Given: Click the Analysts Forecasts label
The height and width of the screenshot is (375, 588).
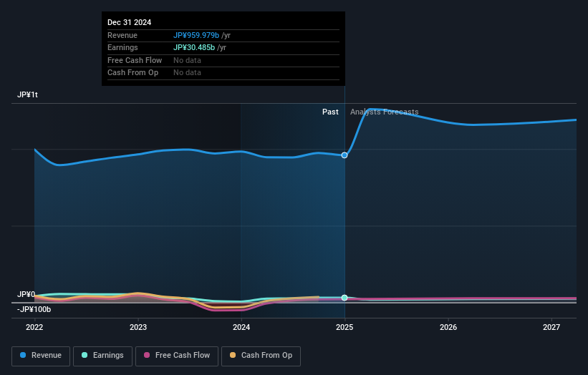Looking at the screenshot, I should [385, 112].
